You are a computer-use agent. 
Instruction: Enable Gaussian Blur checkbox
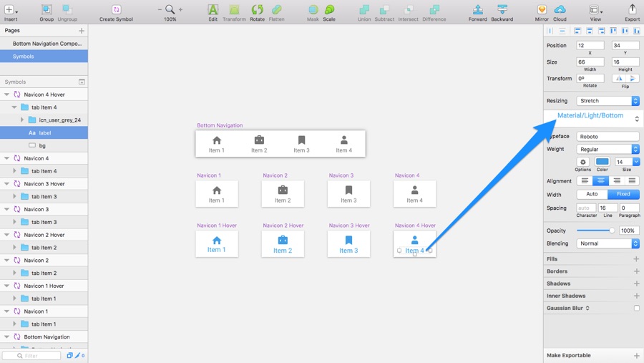[636, 308]
